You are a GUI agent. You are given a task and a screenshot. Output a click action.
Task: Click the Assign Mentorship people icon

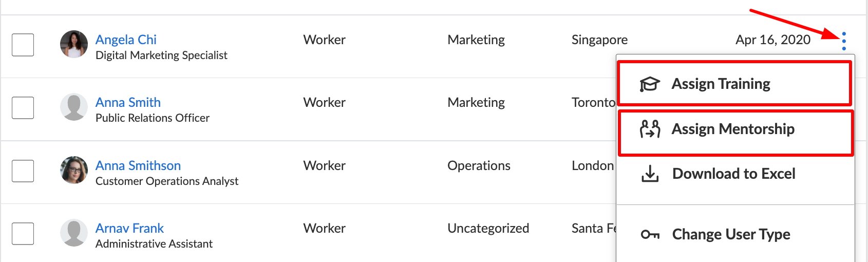650,129
